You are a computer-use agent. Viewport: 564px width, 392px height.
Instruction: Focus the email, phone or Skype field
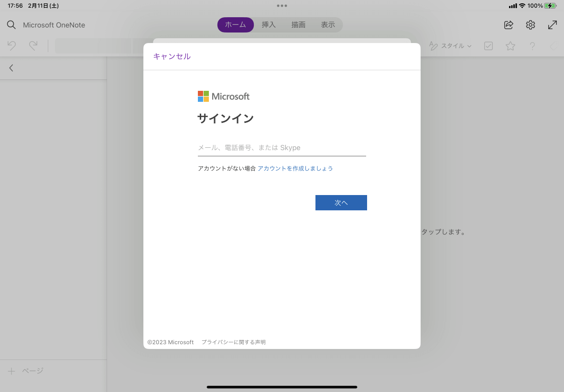click(282, 148)
